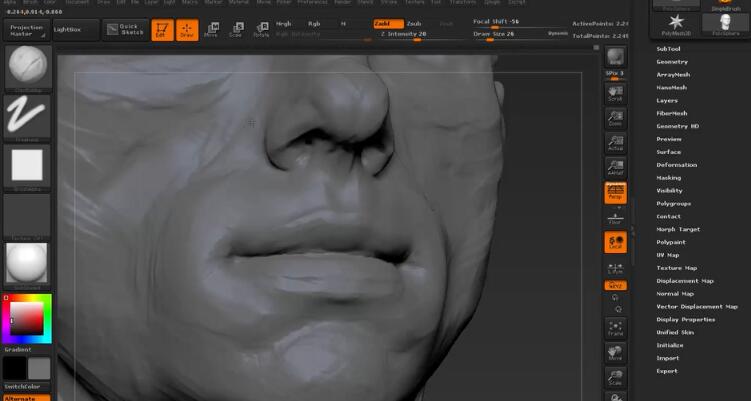Viewport: 751px width, 401px height.
Task: Expand the ArrayMesh section
Action: click(673, 75)
